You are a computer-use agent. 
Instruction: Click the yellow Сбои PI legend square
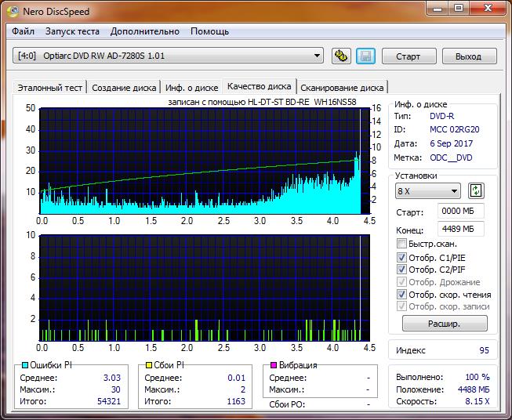(x=149, y=366)
